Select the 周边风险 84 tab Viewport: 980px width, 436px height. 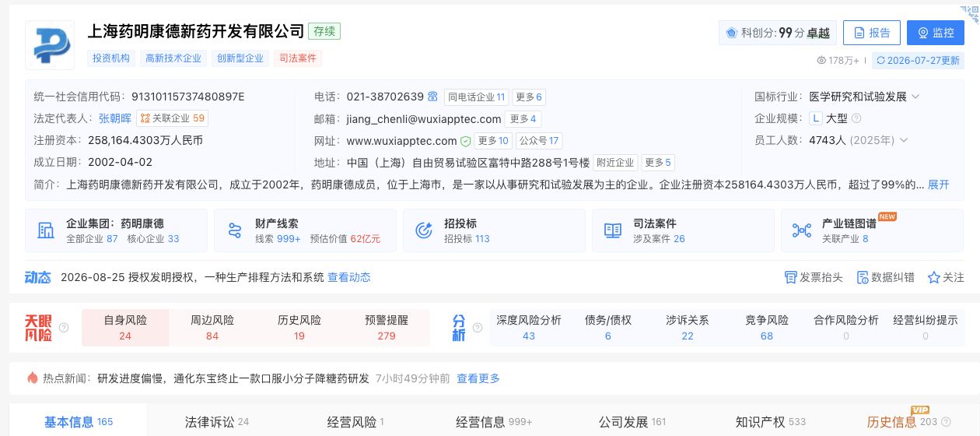tap(212, 328)
